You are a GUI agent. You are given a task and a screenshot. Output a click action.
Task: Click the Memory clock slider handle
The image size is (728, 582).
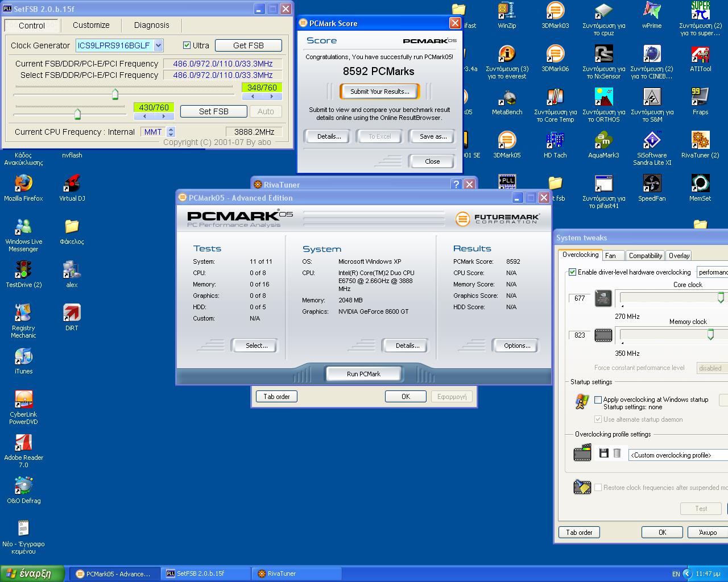710,334
